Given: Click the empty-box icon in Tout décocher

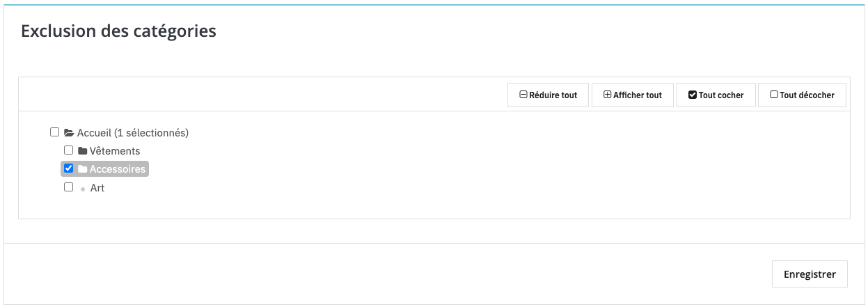Looking at the screenshot, I should [774, 95].
